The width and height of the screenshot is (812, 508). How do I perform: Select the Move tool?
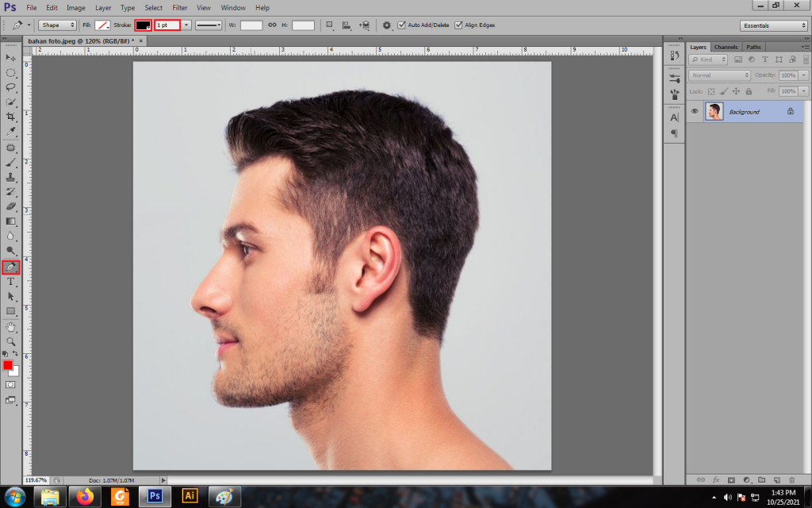11,58
